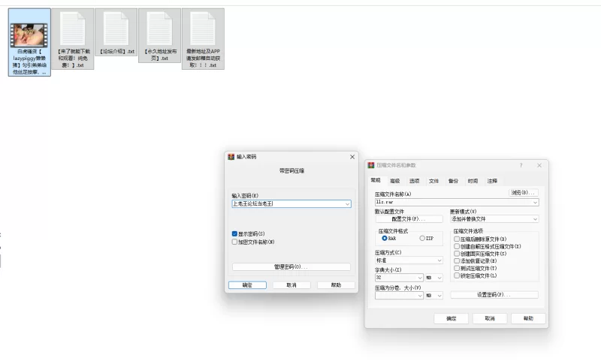
Task: Click the 配置文件(F)... button
Action: [409, 219]
